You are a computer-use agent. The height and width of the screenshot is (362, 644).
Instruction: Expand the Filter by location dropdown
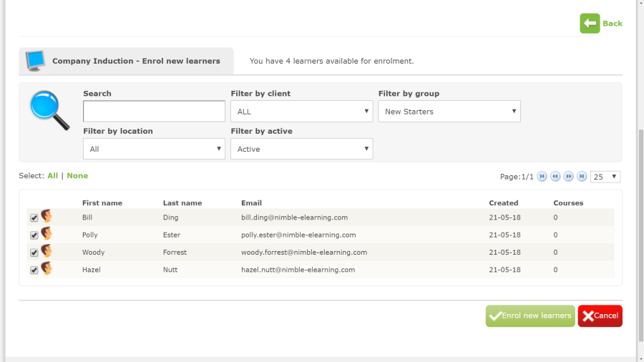(154, 149)
